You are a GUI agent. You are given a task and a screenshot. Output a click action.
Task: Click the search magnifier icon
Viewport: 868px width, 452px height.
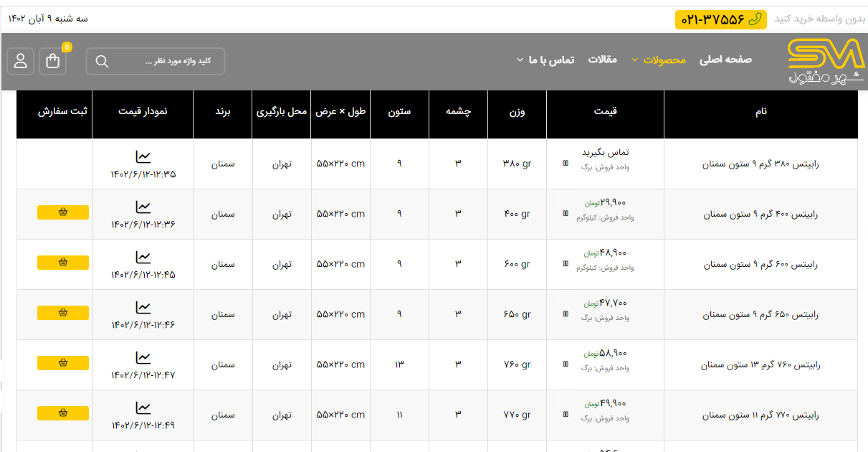point(102,62)
